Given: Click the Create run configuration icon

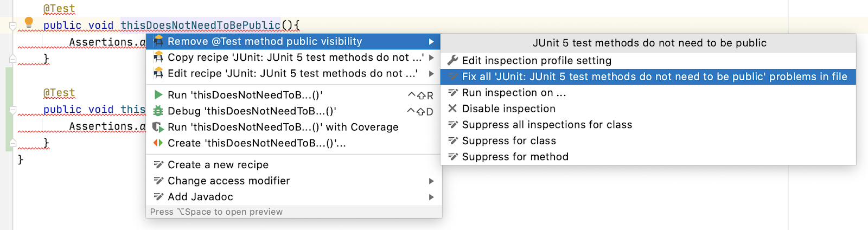Looking at the screenshot, I should pyautogui.click(x=158, y=143).
